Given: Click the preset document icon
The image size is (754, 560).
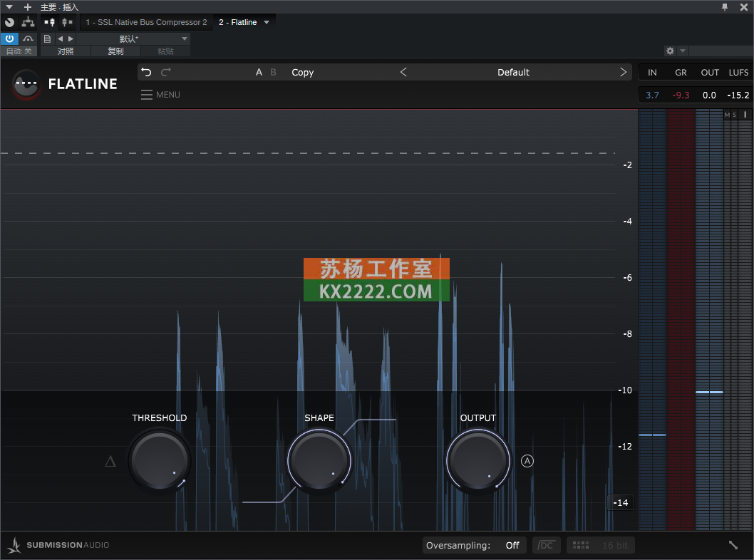Looking at the screenshot, I should [47, 38].
